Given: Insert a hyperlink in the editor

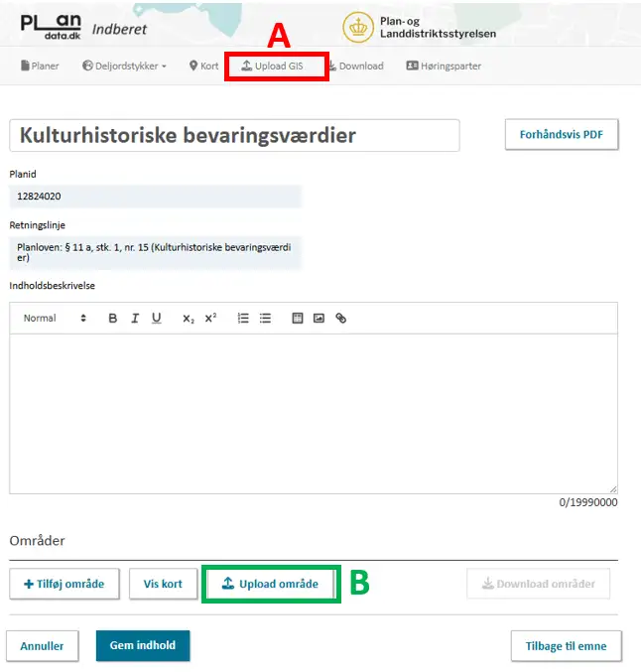Looking at the screenshot, I should coord(340,319).
